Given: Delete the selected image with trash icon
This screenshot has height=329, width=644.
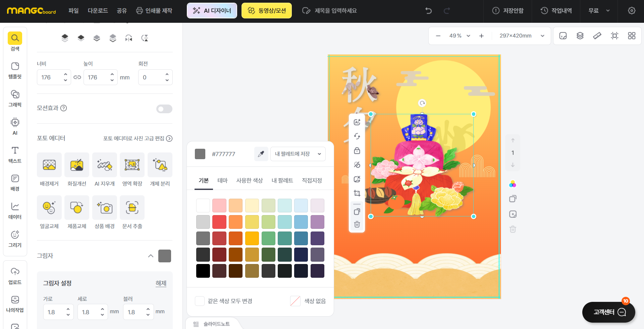Looking at the screenshot, I should click(x=357, y=224).
